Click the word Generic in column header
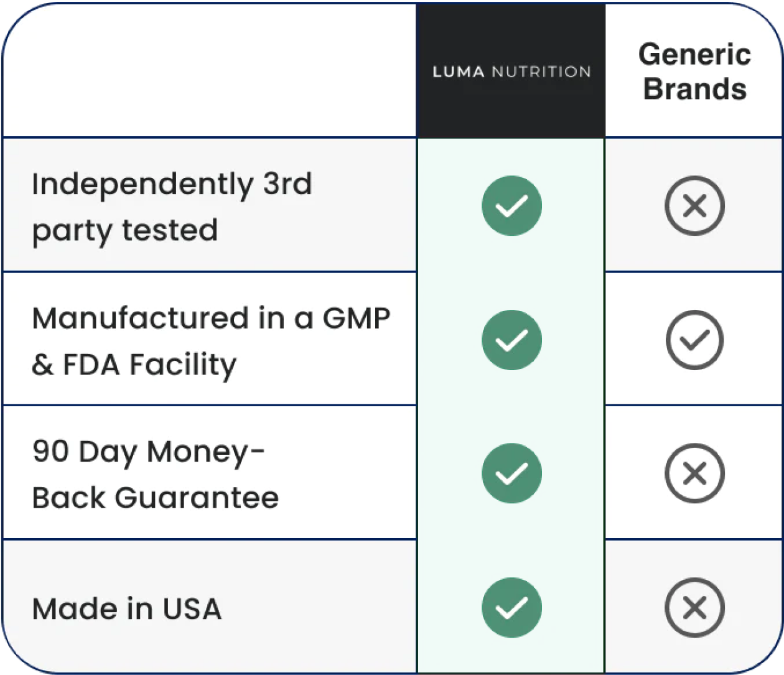This screenshot has height=675, width=784. point(694,54)
